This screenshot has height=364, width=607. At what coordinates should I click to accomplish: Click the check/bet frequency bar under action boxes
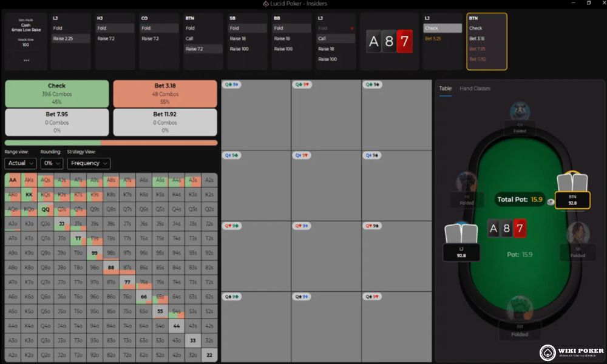coord(111,143)
